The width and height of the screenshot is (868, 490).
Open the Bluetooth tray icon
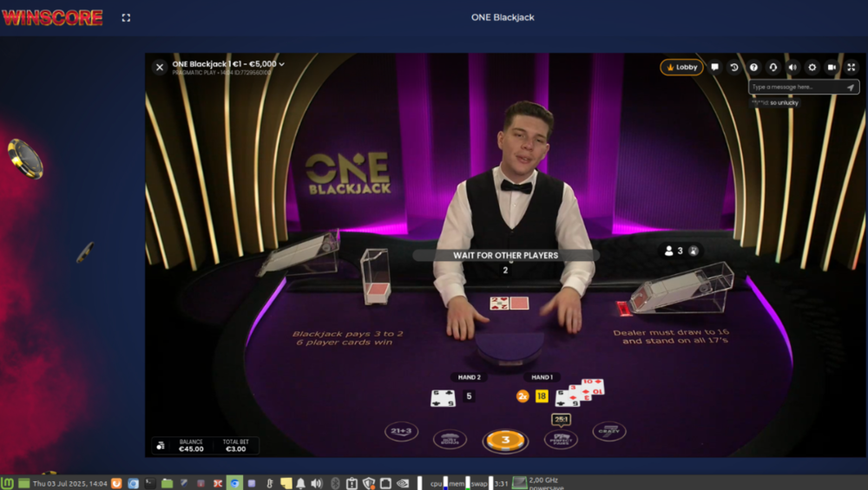click(335, 483)
